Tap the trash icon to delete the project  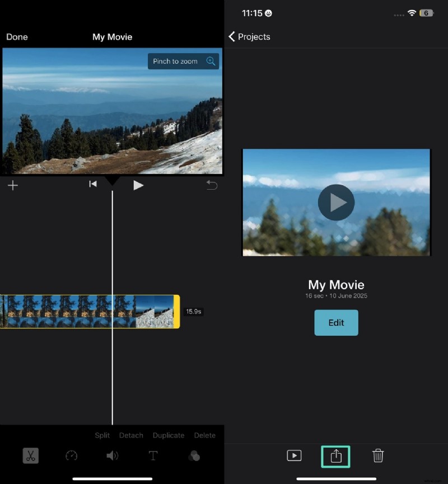pos(378,456)
